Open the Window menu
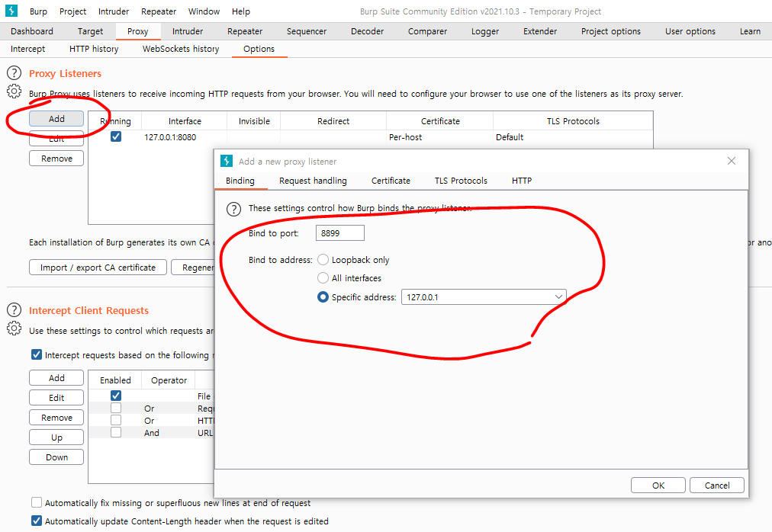772x532 pixels. (x=204, y=11)
